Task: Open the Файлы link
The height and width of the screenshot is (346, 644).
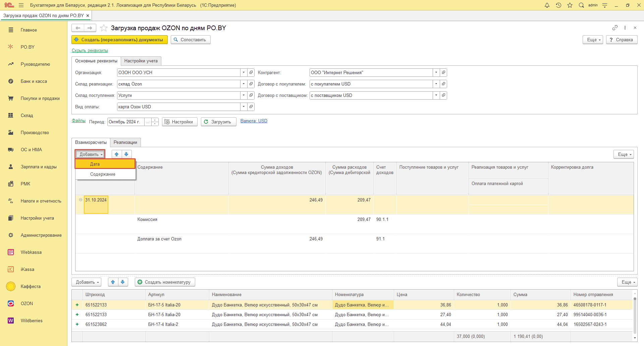Action: click(78, 121)
